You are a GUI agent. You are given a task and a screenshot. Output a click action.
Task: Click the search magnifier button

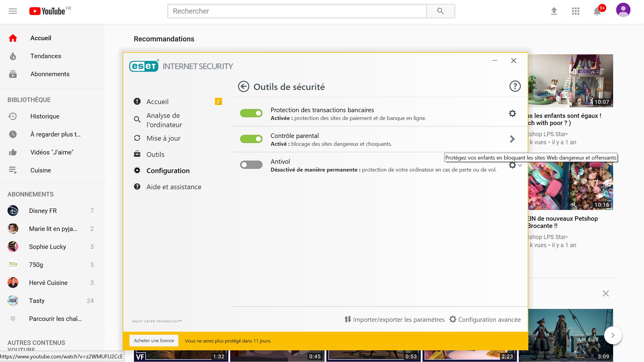(x=440, y=11)
